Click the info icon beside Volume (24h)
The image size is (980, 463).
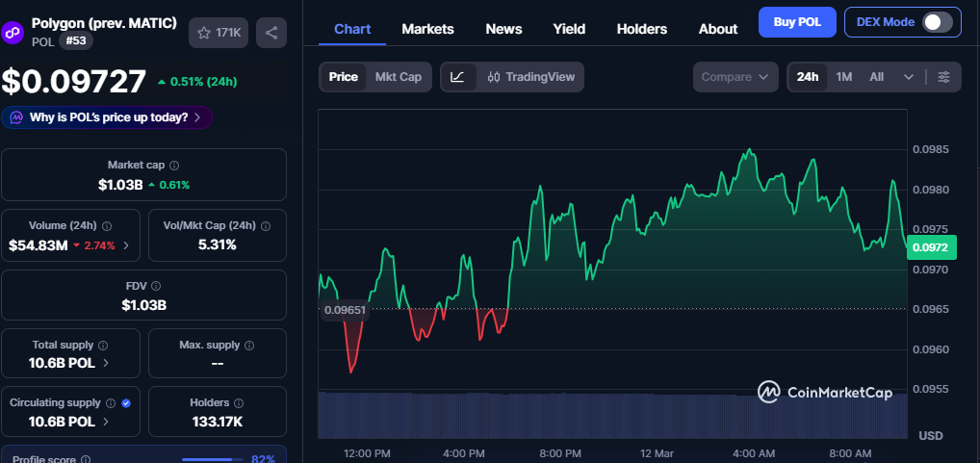coord(107,225)
